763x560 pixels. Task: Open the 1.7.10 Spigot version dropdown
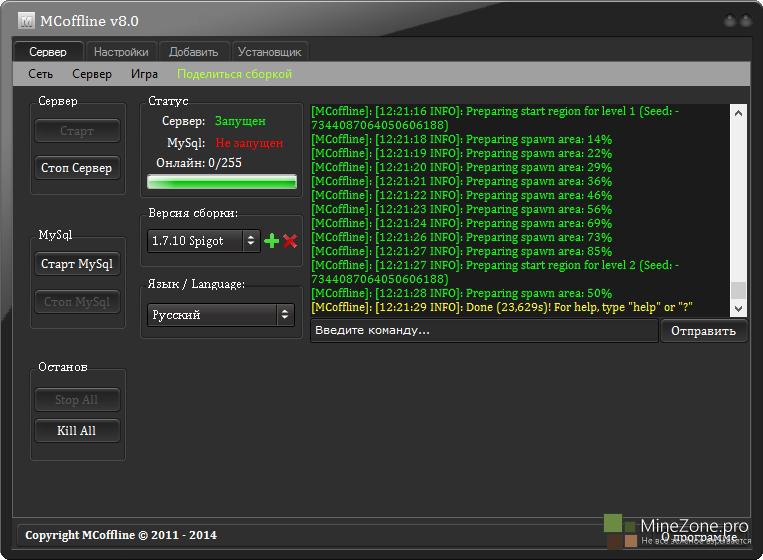click(x=204, y=241)
